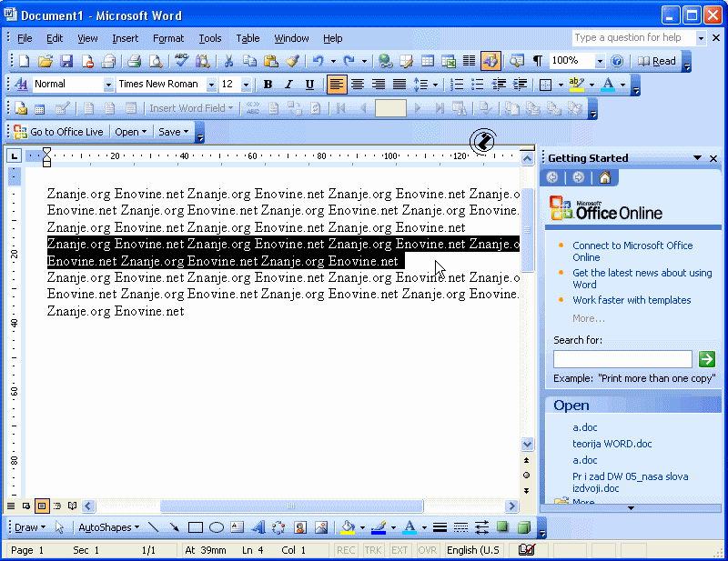
Task: Increase the paragraph indent
Action: point(520,84)
